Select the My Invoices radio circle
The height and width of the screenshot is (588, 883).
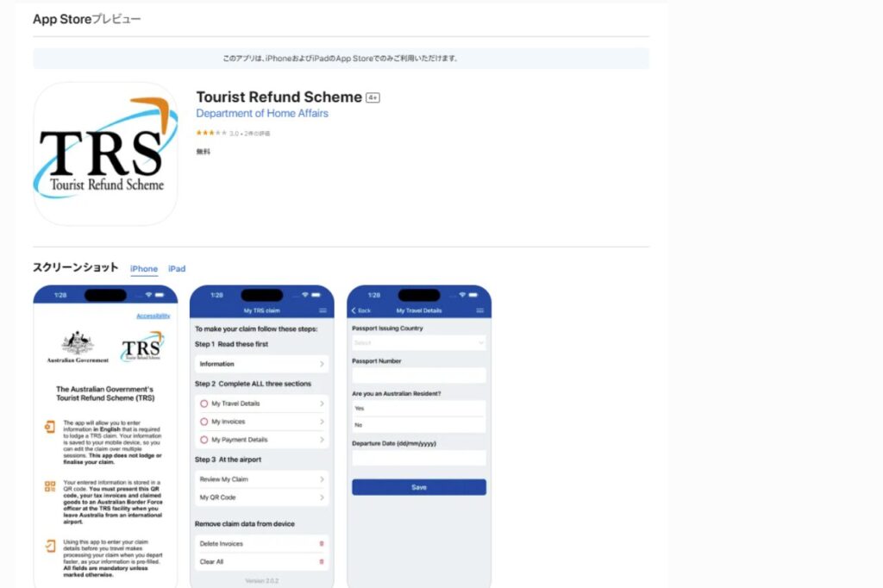[x=204, y=422]
